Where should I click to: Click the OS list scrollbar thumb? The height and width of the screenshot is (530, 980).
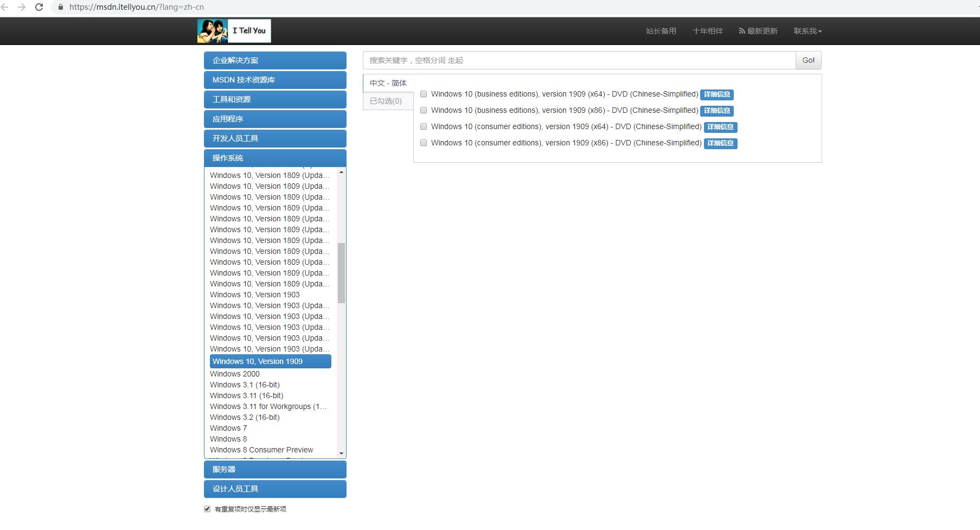click(x=341, y=273)
